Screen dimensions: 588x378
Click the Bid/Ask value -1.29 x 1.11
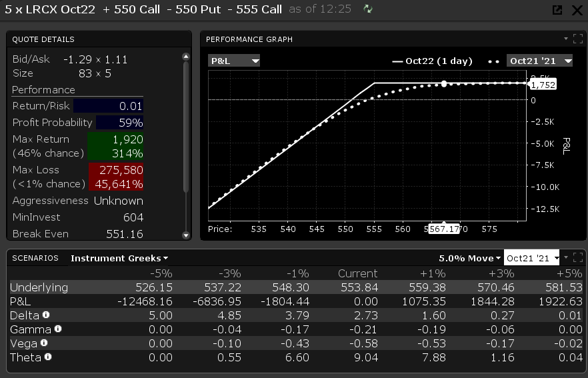pos(95,59)
